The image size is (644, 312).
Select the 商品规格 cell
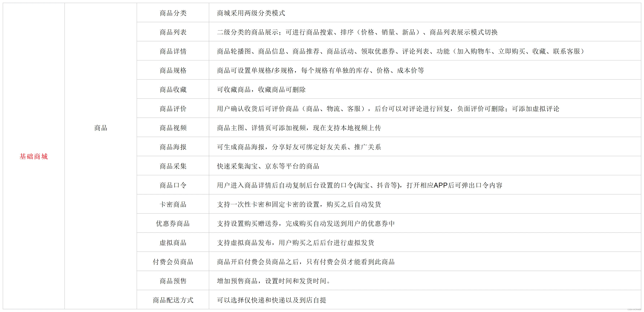coord(173,70)
